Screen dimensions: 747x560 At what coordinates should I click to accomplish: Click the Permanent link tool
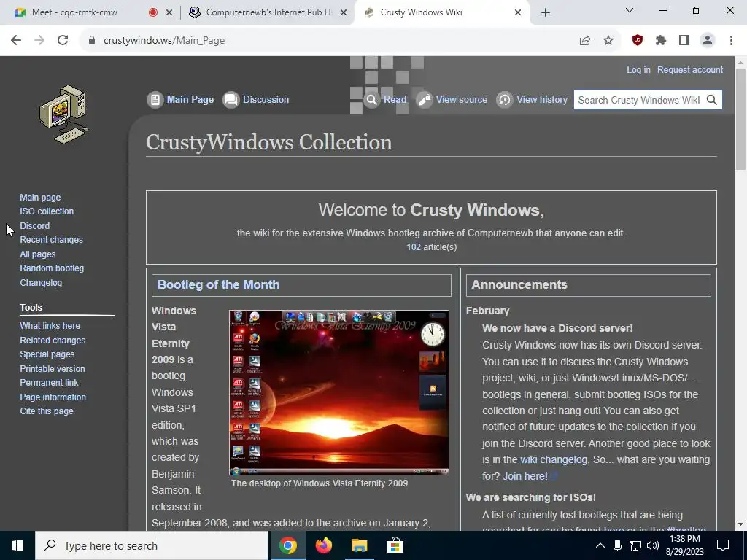(49, 382)
